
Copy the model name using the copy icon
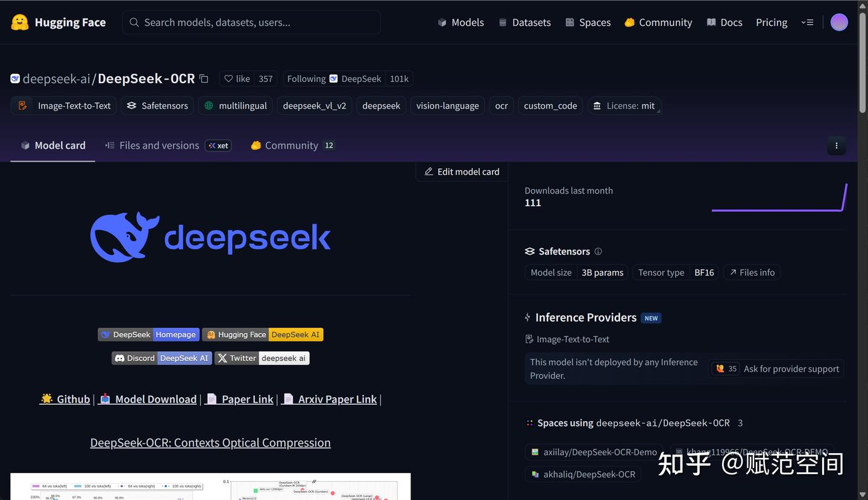tap(203, 78)
